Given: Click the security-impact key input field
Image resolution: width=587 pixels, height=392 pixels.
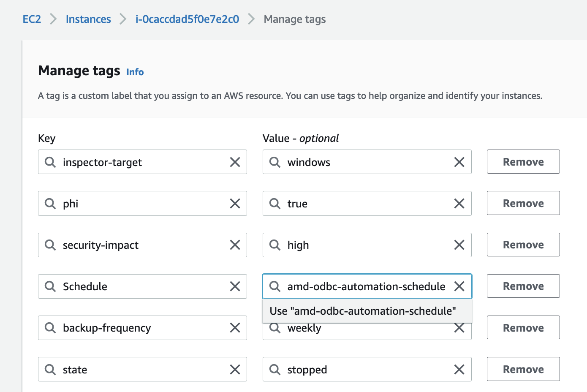Looking at the screenshot, I should pyautogui.click(x=139, y=245).
